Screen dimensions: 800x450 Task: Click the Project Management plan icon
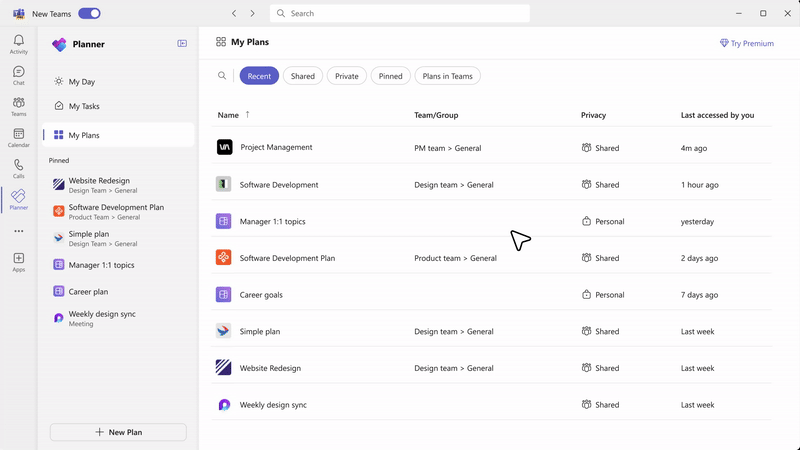(x=224, y=147)
